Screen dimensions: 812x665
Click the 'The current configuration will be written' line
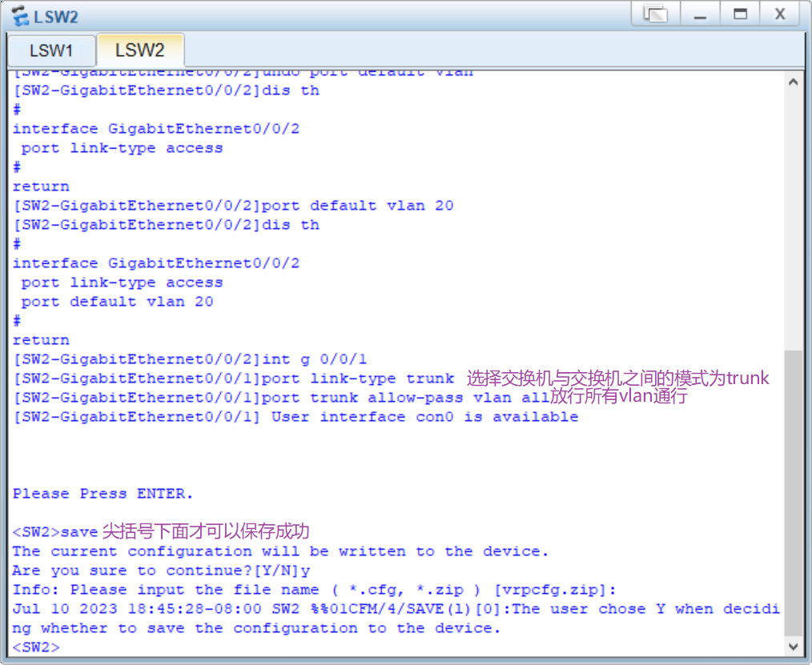coord(280,551)
